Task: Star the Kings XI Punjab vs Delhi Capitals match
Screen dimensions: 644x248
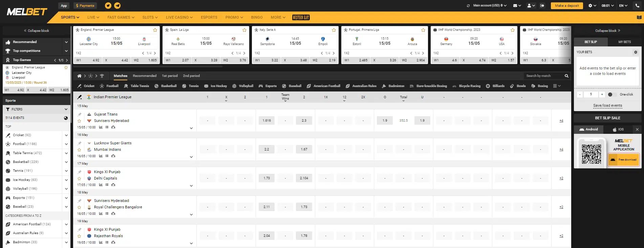Action: click(79, 179)
